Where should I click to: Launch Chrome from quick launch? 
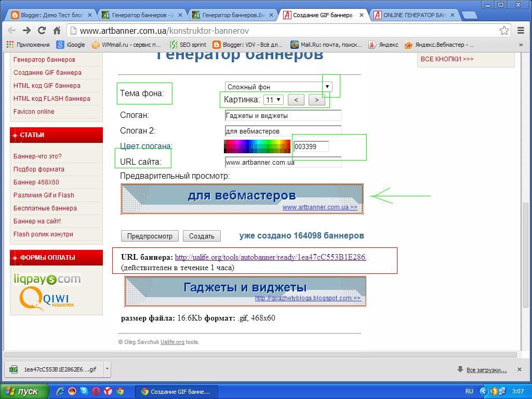coord(120,391)
